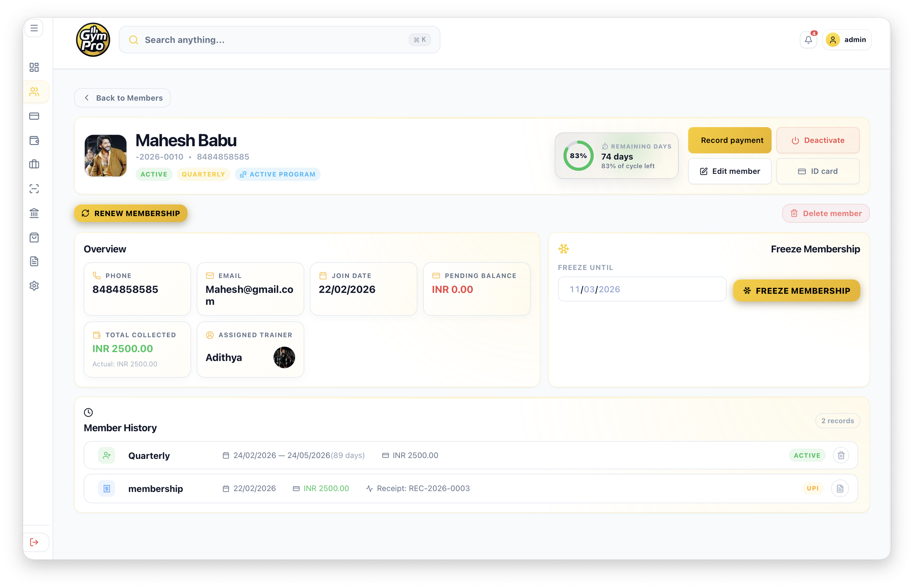Click the QUARTERLY plan badge
Viewport: 914px width, 588px height.
[203, 174]
